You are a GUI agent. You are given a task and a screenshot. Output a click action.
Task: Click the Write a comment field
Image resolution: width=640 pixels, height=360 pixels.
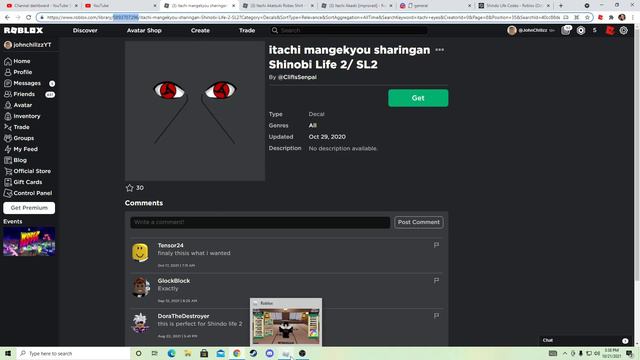260,222
